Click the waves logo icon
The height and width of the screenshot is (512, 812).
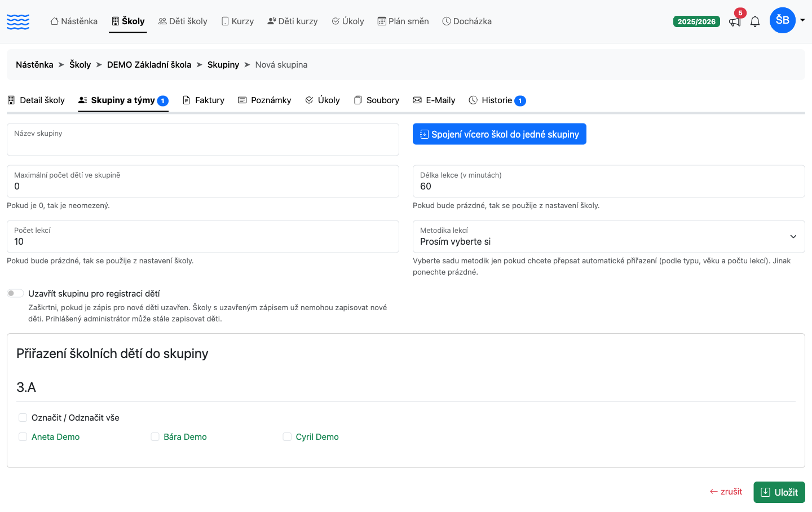click(18, 21)
